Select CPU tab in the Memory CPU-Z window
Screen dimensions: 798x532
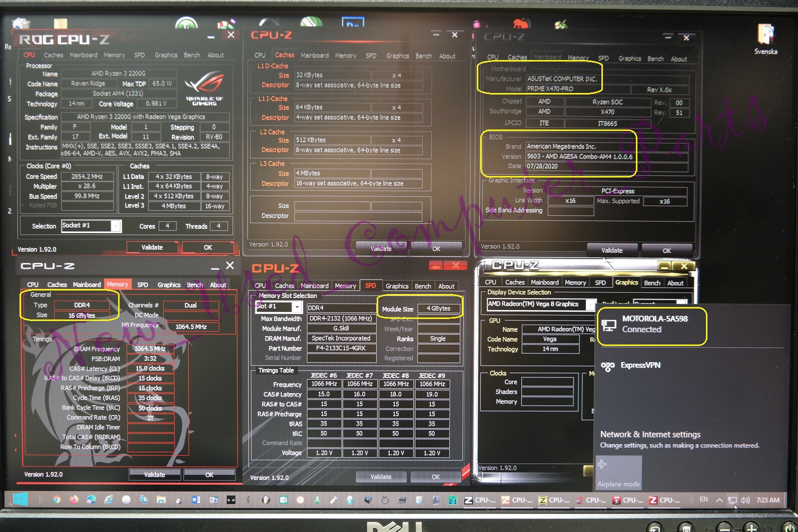33,284
